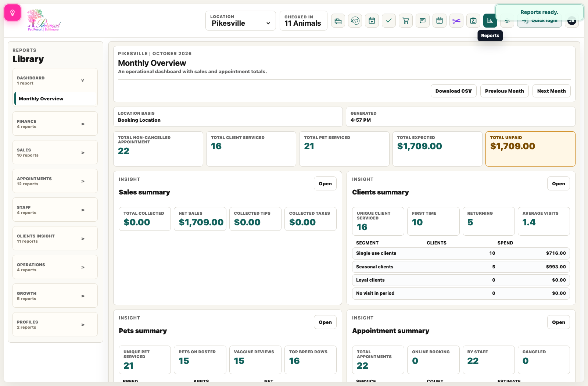Image resolution: width=588 pixels, height=386 pixels.
Task: Click the Reports ready notification
Action: click(x=539, y=12)
